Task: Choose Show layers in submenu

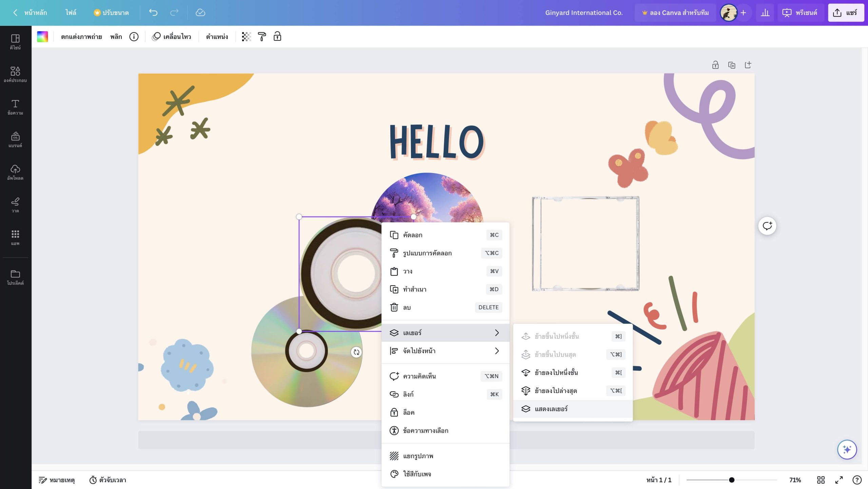Action: [x=551, y=409]
